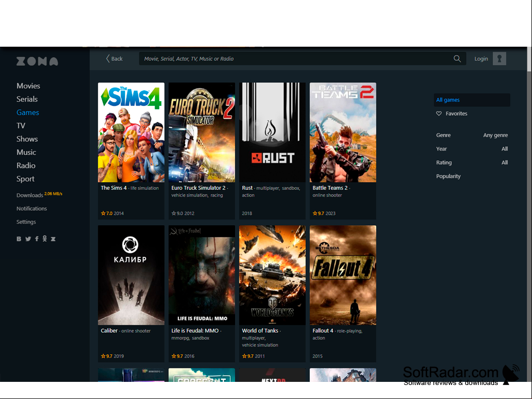The image size is (532, 399).
Task: Show the Favorites games list
Action: point(456,113)
